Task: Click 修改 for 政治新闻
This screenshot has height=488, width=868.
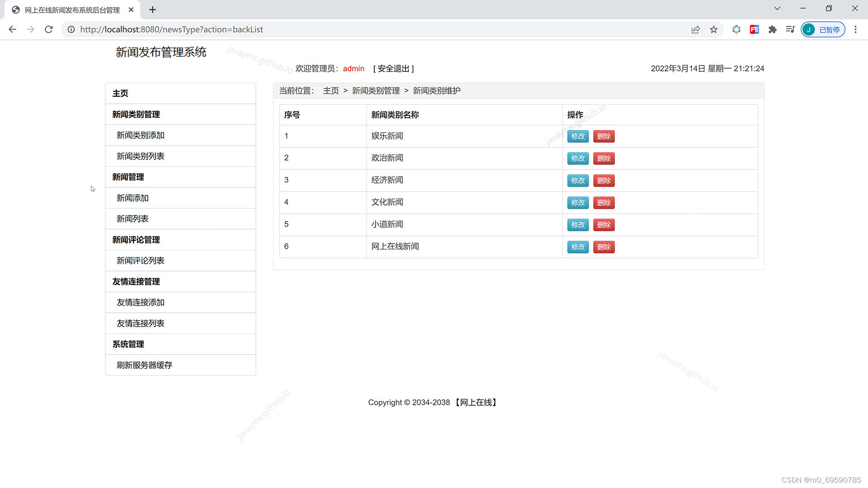Action: click(578, 159)
